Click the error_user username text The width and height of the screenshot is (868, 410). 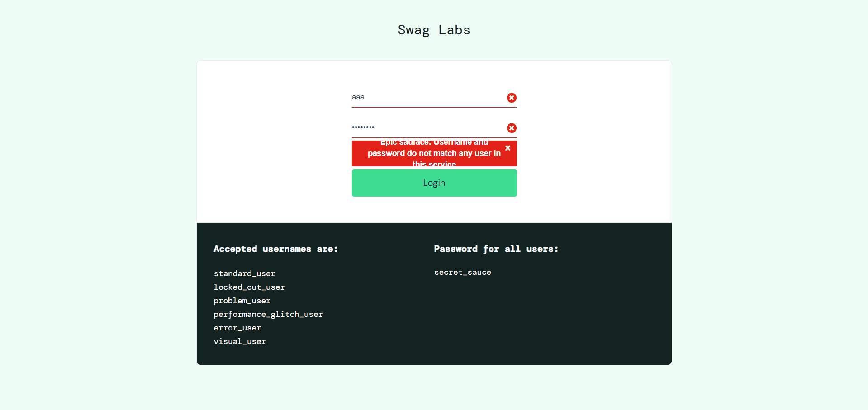tap(237, 328)
